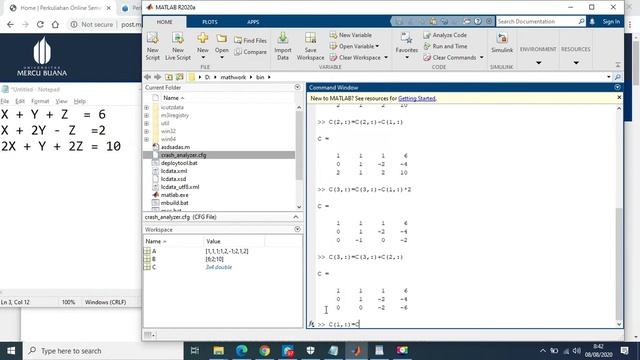Click the notification bell in toolstrip
The height and width of the screenshot is (360, 640).
(x=592, y=22)
